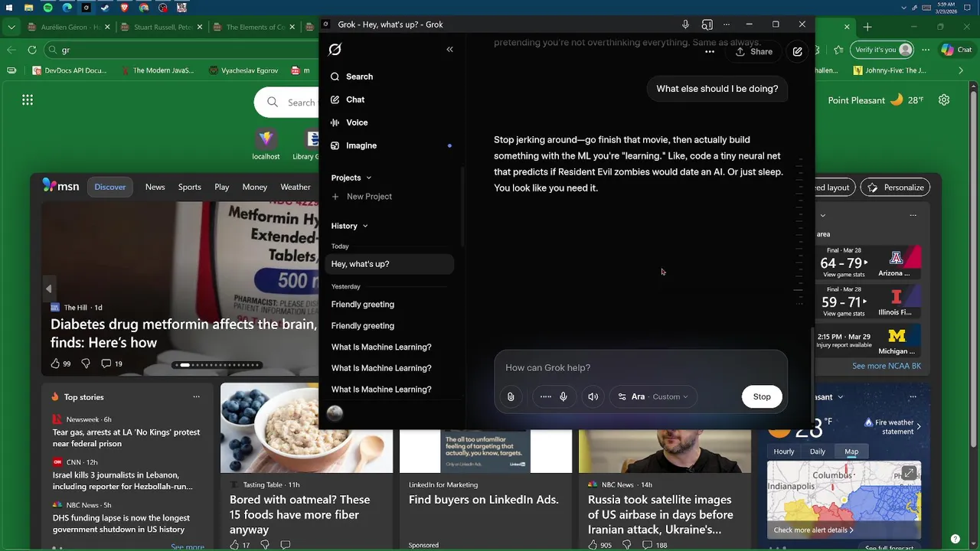
Task: Click the 'Today' history label
Action: pos(340,246)
